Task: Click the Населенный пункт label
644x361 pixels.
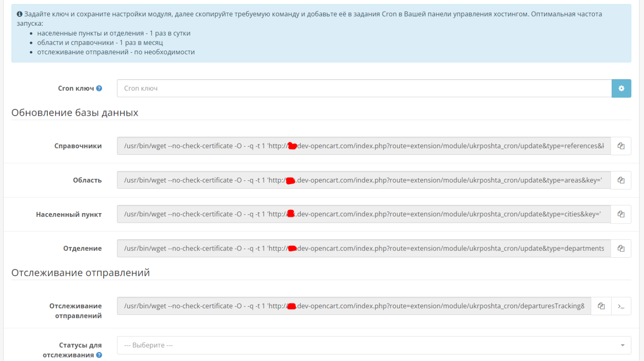Action: 69,214
